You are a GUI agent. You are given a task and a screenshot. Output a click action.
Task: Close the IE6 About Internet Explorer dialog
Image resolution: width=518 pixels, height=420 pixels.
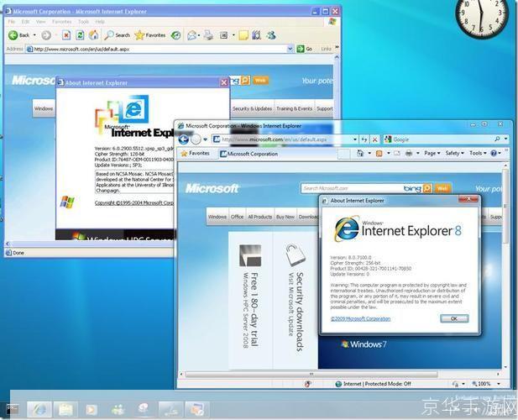(224, 82)
